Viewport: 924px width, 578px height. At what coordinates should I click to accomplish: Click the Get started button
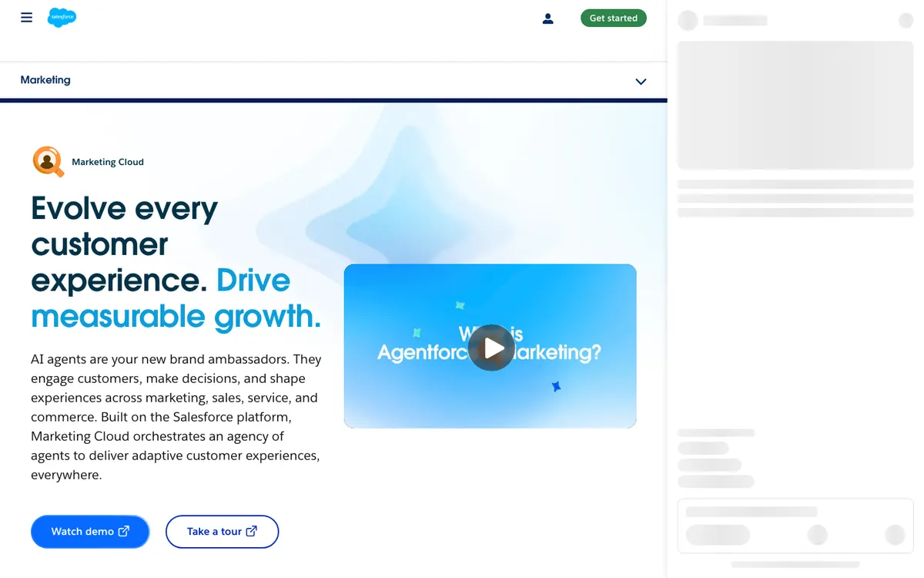click(614, 18)
